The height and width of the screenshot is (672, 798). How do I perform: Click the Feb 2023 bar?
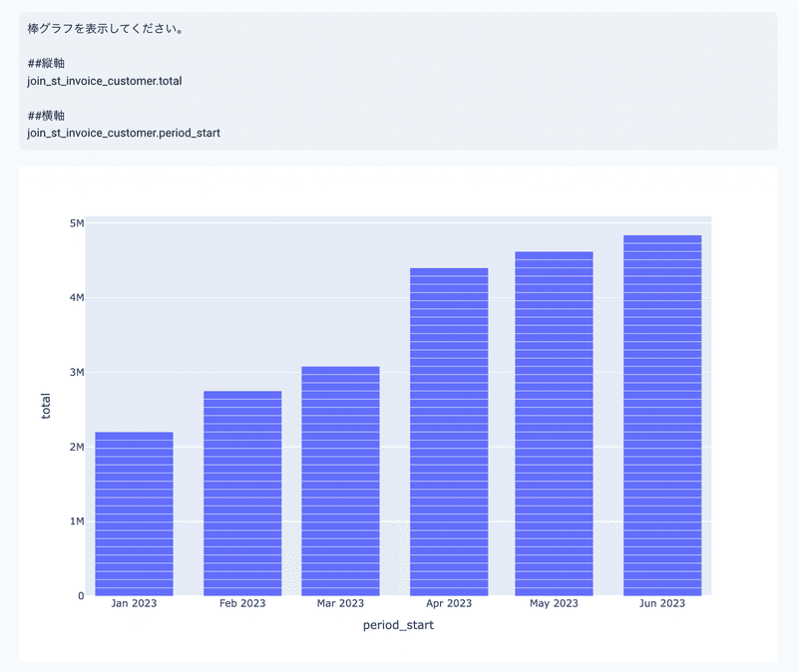coord(242,493)
